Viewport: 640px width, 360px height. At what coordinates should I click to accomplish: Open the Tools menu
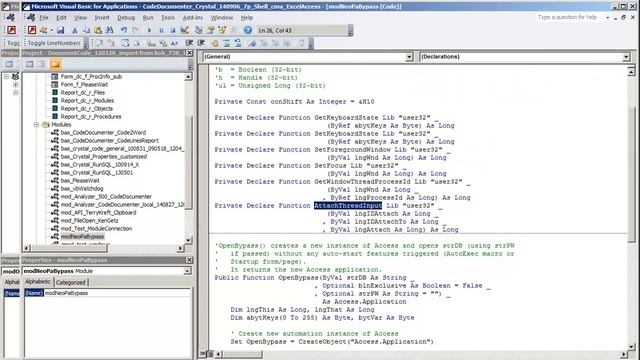[x=168, y=18]
